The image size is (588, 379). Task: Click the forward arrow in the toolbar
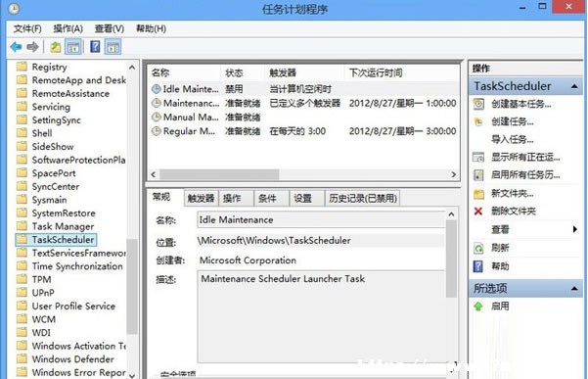[x=32, y=47]
